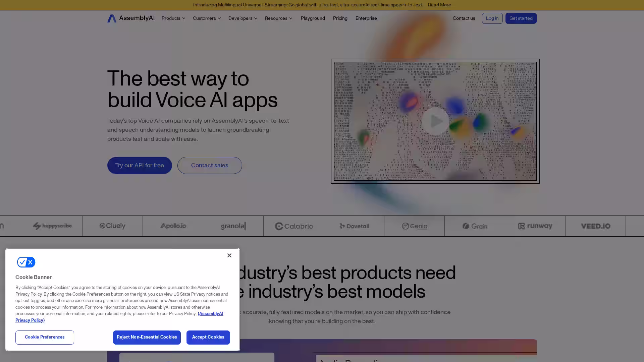Click the runway logo

[535, 226]
